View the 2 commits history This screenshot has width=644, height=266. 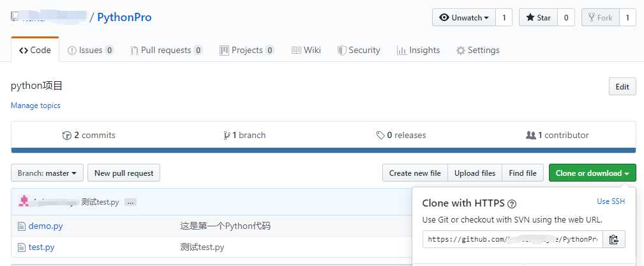(89, 135)
